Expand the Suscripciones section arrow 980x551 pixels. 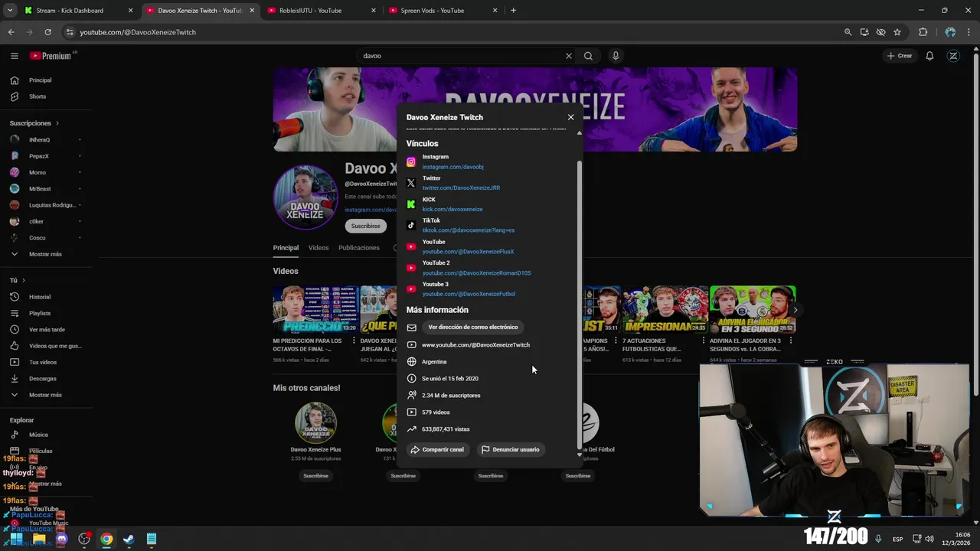[x=57, y=123]
